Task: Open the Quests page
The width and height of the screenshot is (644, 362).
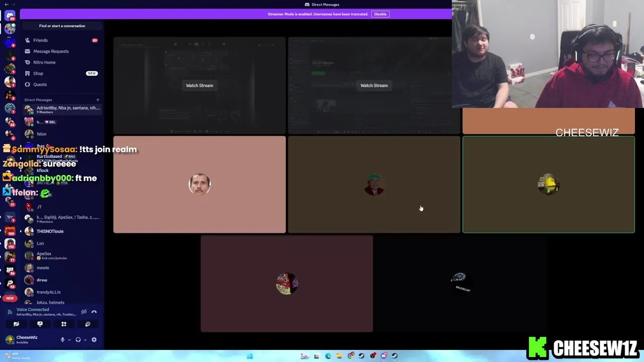Action: click(62, 84)
